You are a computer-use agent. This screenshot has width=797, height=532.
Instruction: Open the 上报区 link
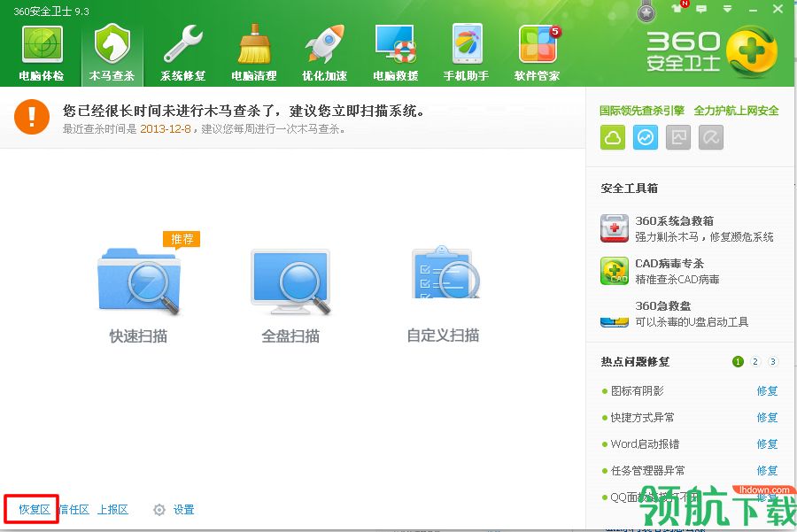112,509
